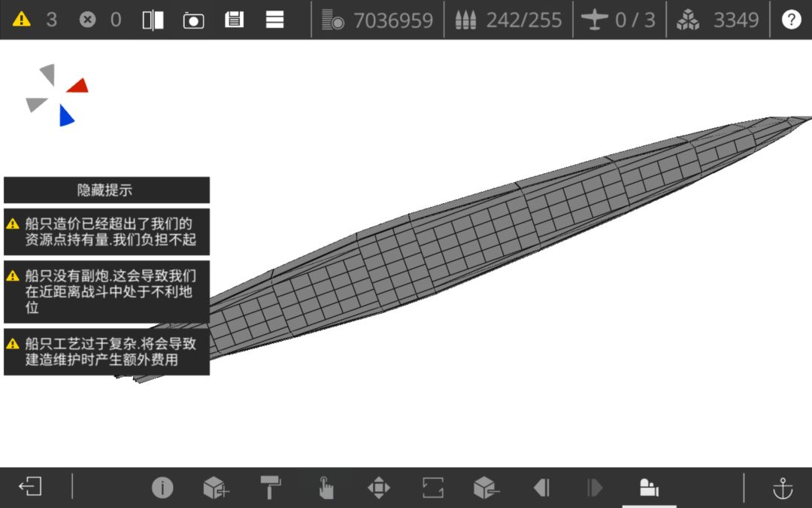Select the finger pointer selection tool
The width and height of the screenshot is (812, 508).
[326, 488]
